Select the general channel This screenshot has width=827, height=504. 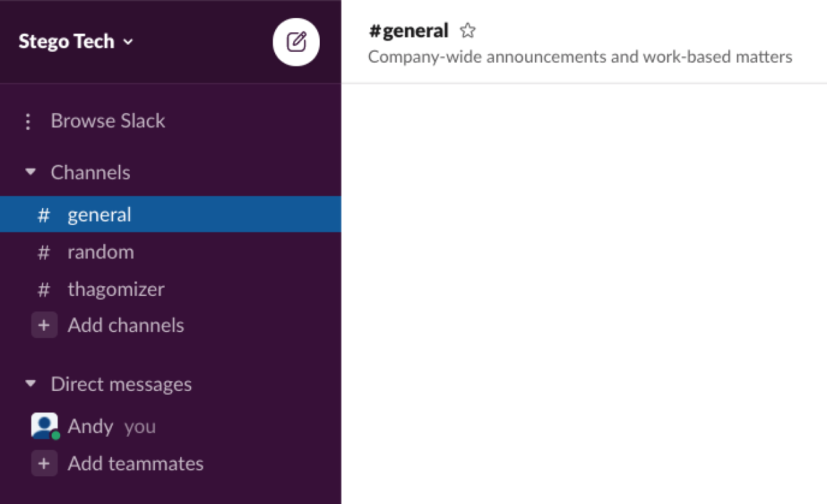click(171, 215)
